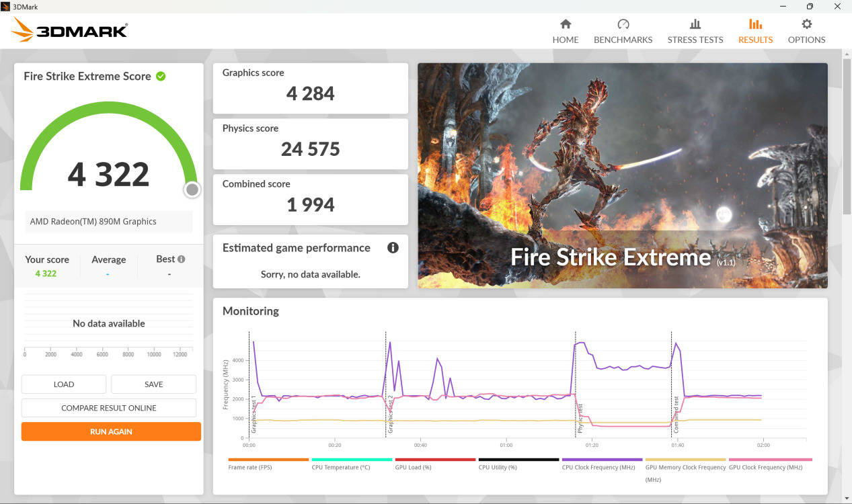Image resolution: width=852 pixels, height=504 pixels.
Task: Click CPU Clock Frequency purple legend swatch
Action: click(x=602, y=460)
